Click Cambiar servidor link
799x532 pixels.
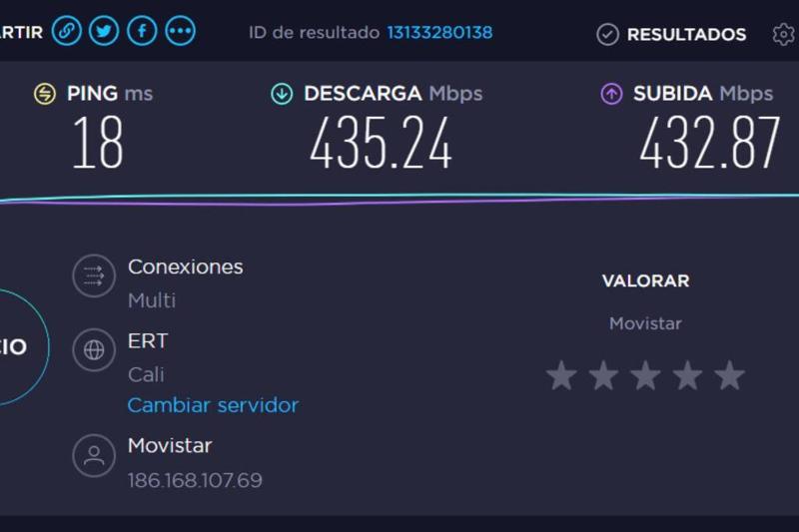213,405
